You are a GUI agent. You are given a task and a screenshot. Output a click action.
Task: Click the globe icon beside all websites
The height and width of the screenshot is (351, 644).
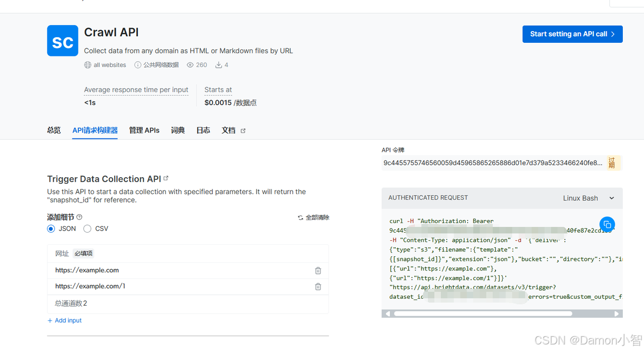point(88,65)
